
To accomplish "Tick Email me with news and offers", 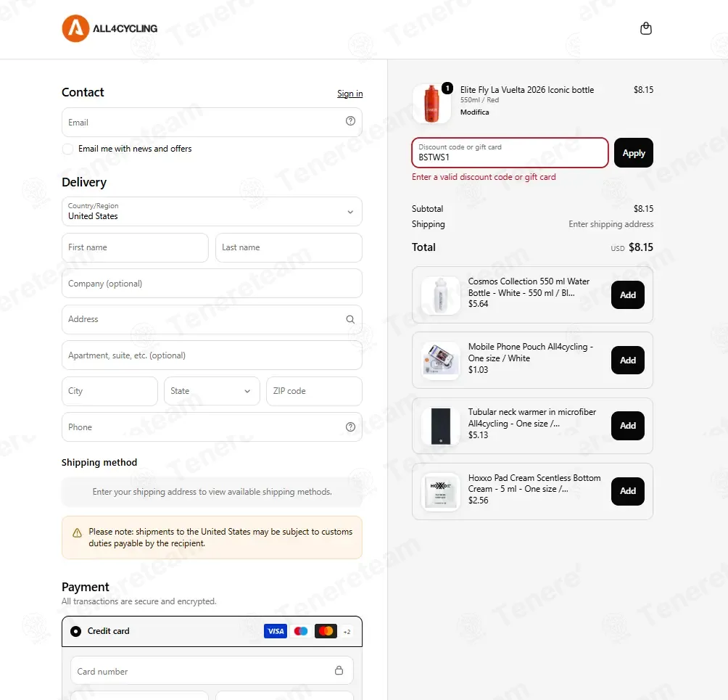I will pos(67,149).
